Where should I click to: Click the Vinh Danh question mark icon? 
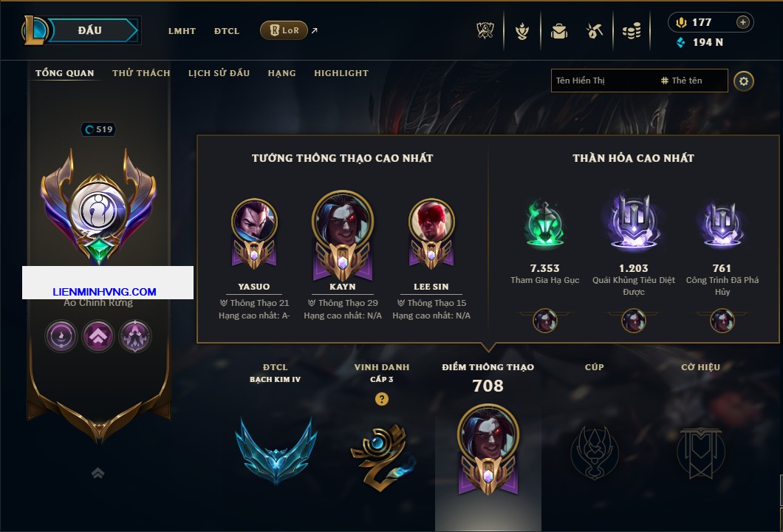click(x=381, y=399)
